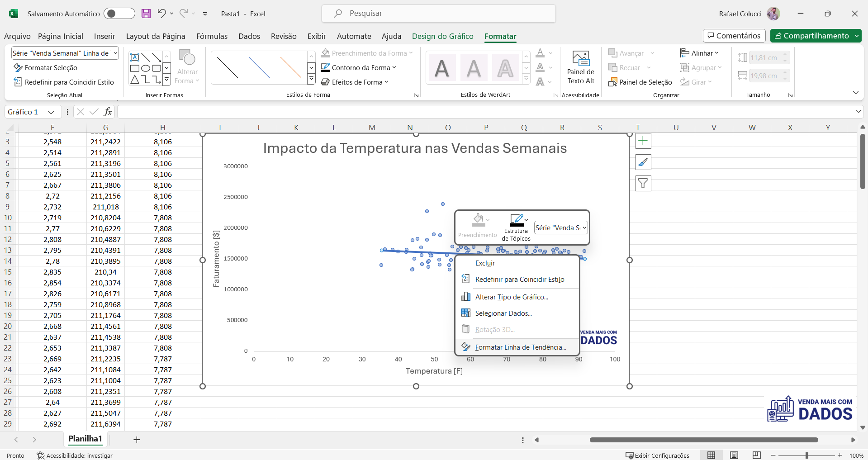The height and width of the screenshot is (460, 868).
Task: Toggle Salvamento Automático off
Action: pos(119,13)
